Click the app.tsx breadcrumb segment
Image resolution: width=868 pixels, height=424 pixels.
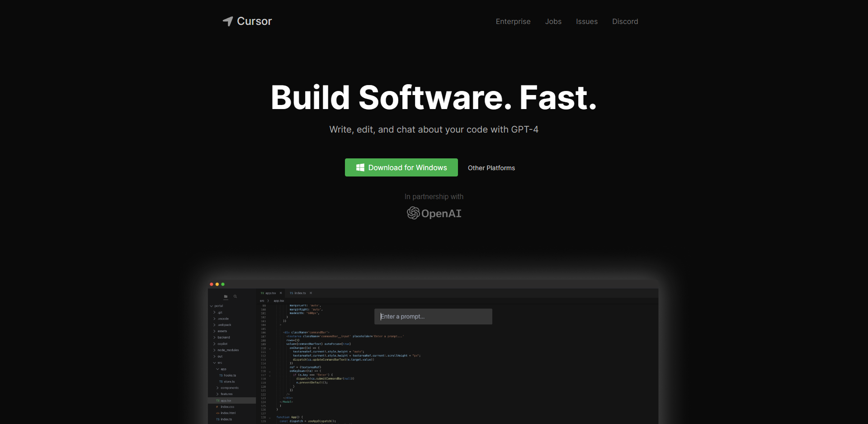(279, 301)
